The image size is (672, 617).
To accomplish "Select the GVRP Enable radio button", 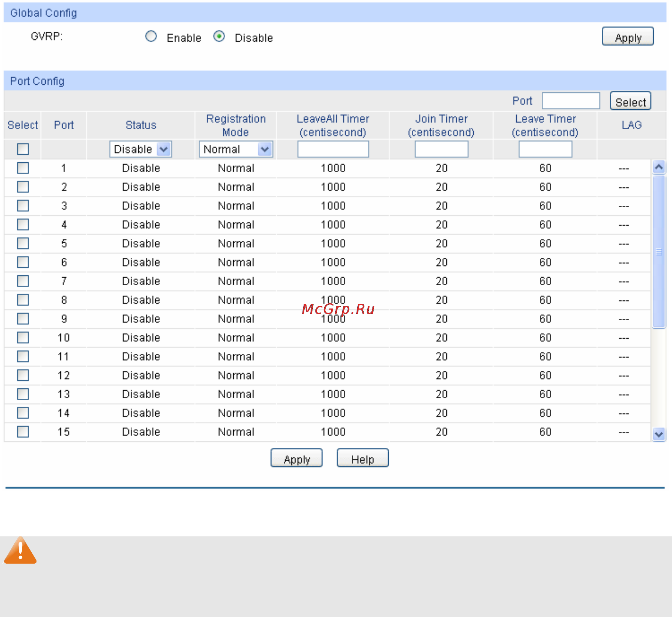I will pyautogui.click(x=151, y=36).
